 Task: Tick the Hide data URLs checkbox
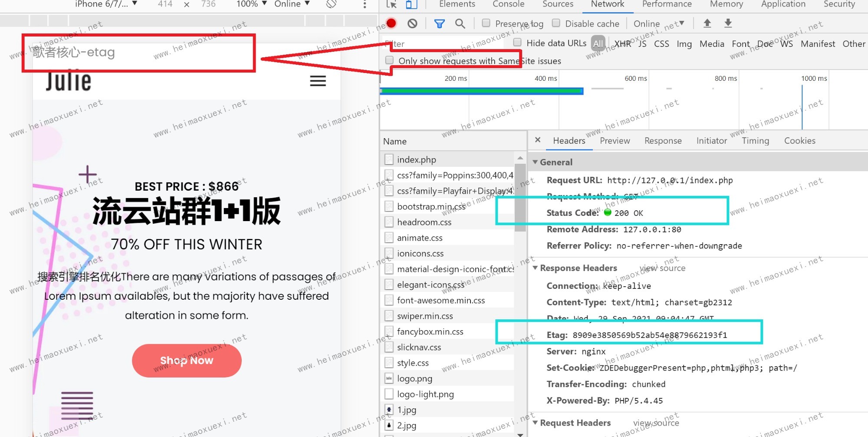click(x=517, y=43)
